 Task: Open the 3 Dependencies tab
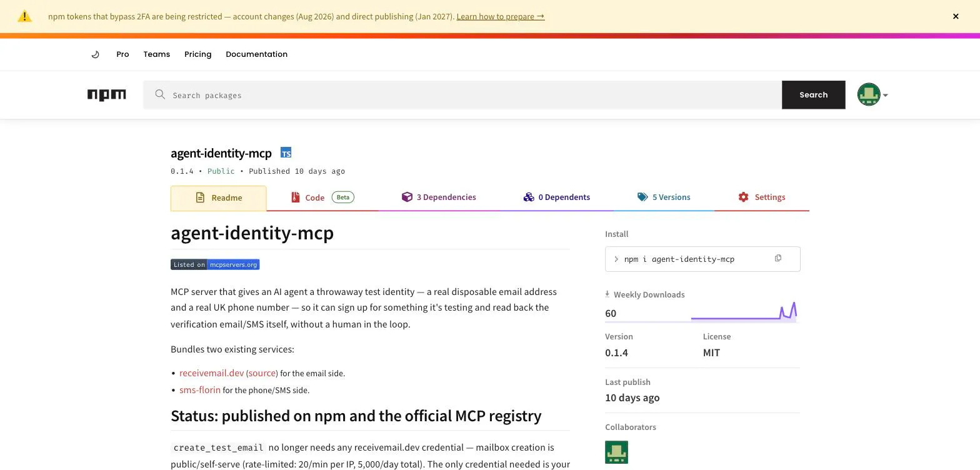tap(439, 197)
